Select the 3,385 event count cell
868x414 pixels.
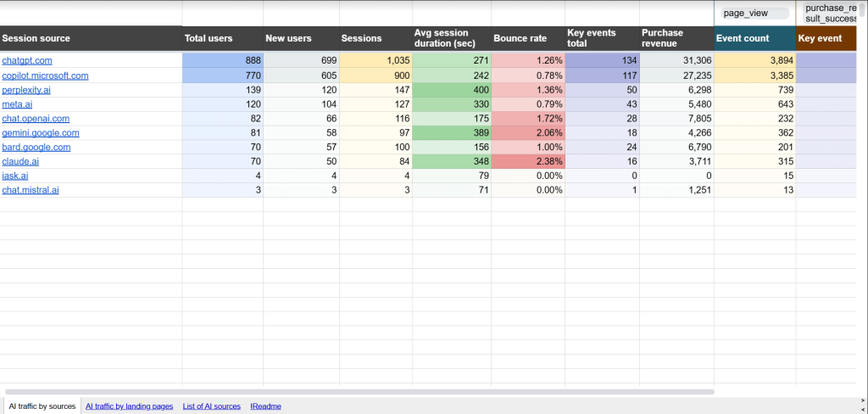pos(755,76)
